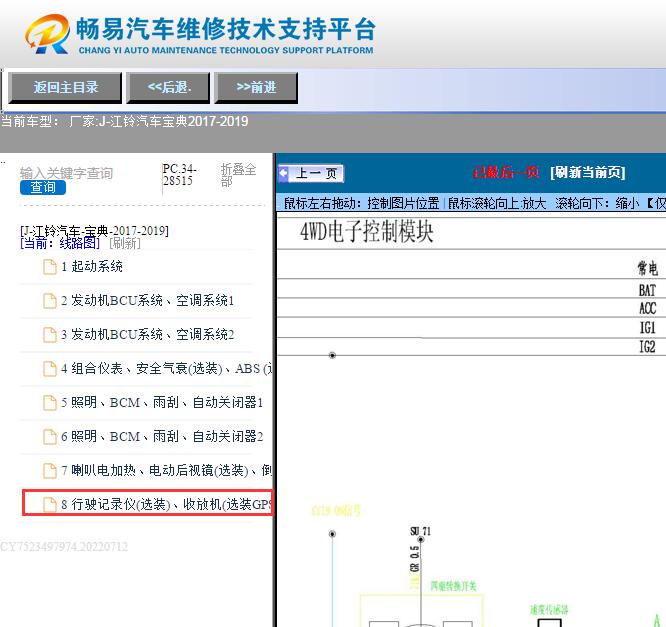
Task: Open item 1 起动系统
Action: [x=92, y=266]
